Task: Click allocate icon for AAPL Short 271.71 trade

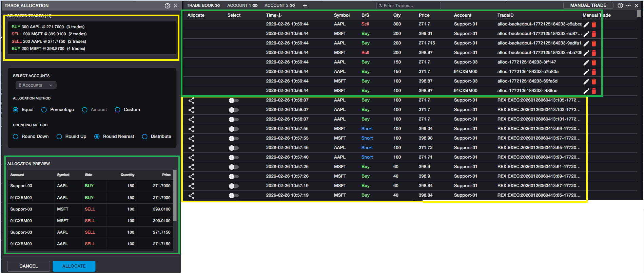Action: click(191, 158)
